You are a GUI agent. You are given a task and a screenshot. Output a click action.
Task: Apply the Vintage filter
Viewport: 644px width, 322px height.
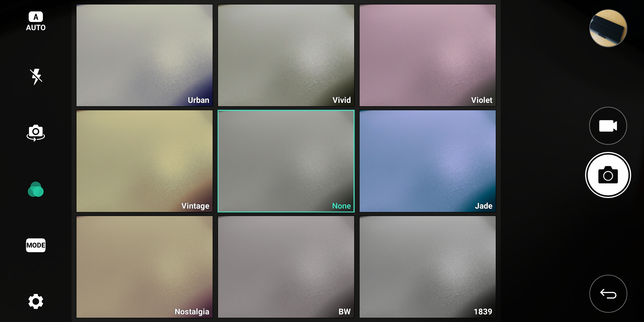(144, 161)
